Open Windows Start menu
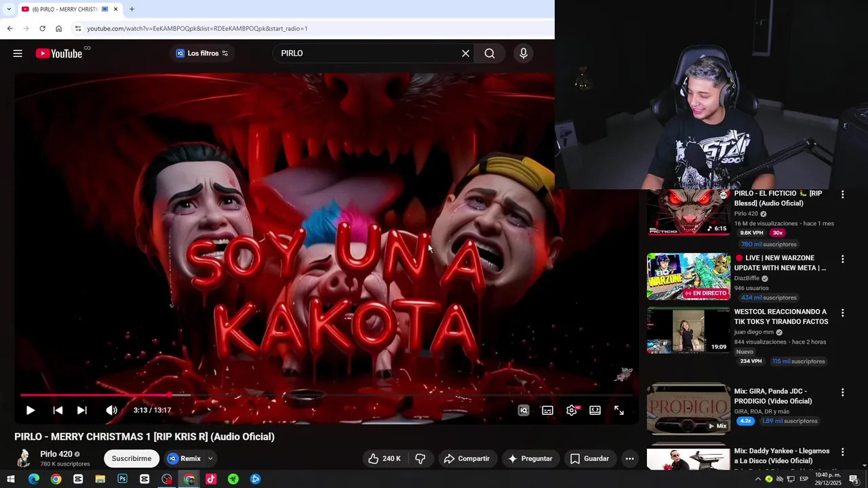This screenshot has width=868, height=488. click(x=11, y=479)
